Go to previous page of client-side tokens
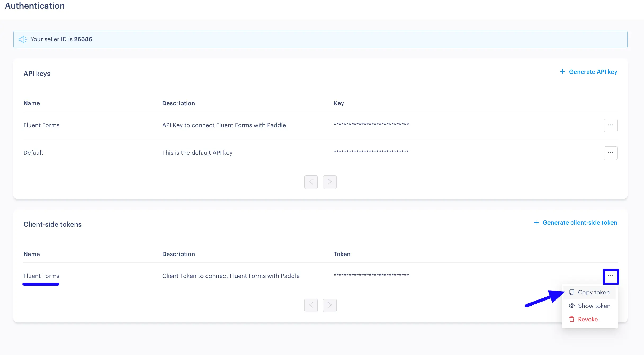Screen dimensions: 644x355 [311, 305]
